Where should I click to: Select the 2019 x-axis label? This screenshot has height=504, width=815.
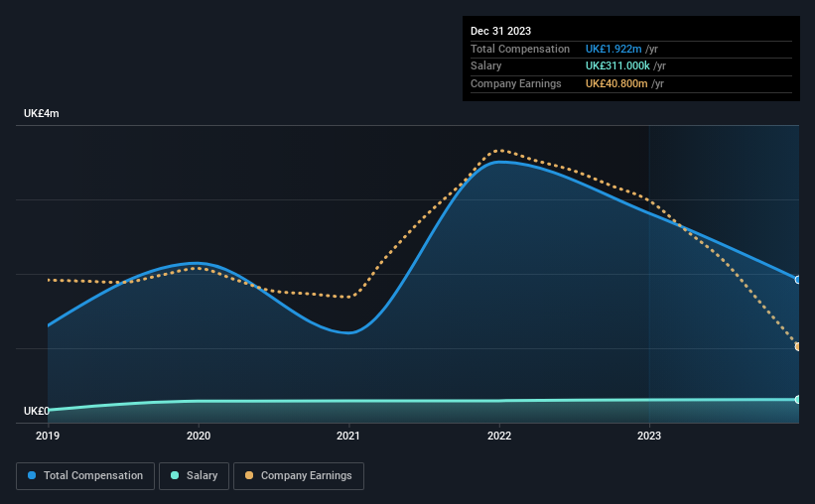(48, 436)
